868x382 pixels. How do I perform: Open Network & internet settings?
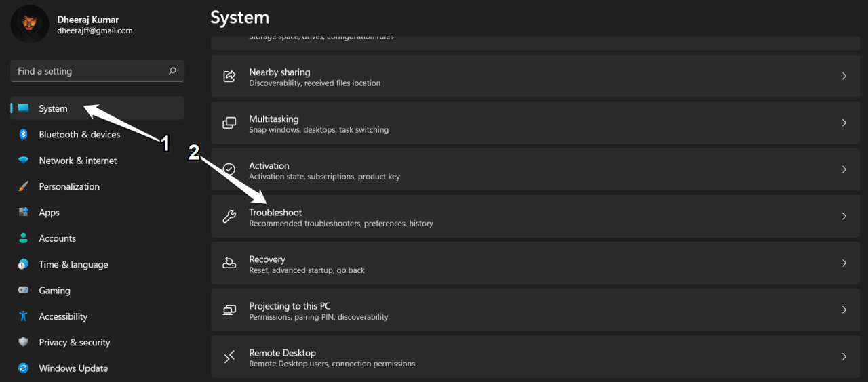tap(77, 161)
